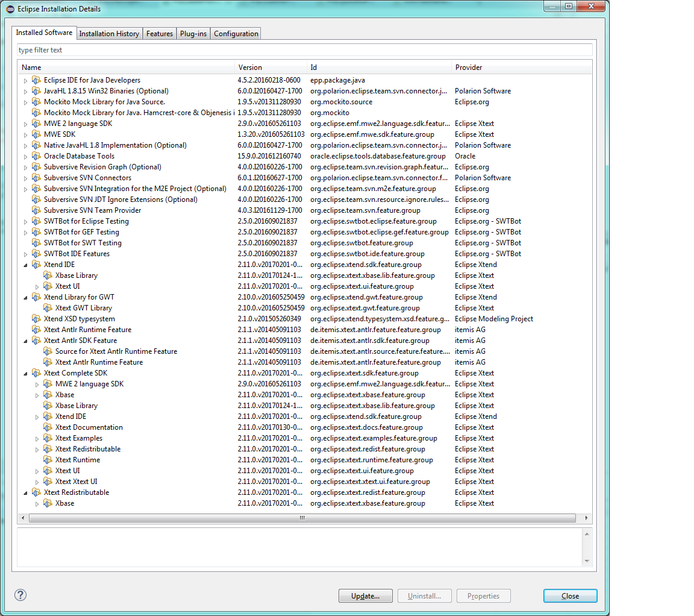
Task: Click the icon beside Xtext GWT Library
Action: [48, 308]
